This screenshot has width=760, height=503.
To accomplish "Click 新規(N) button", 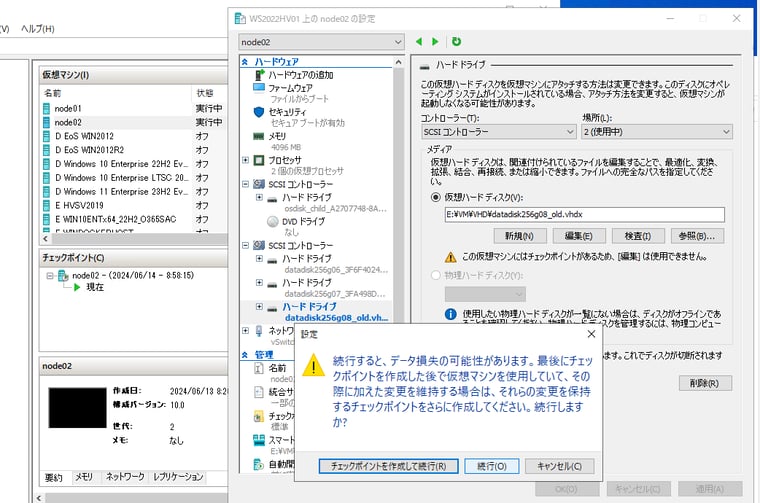I will 520,236.
